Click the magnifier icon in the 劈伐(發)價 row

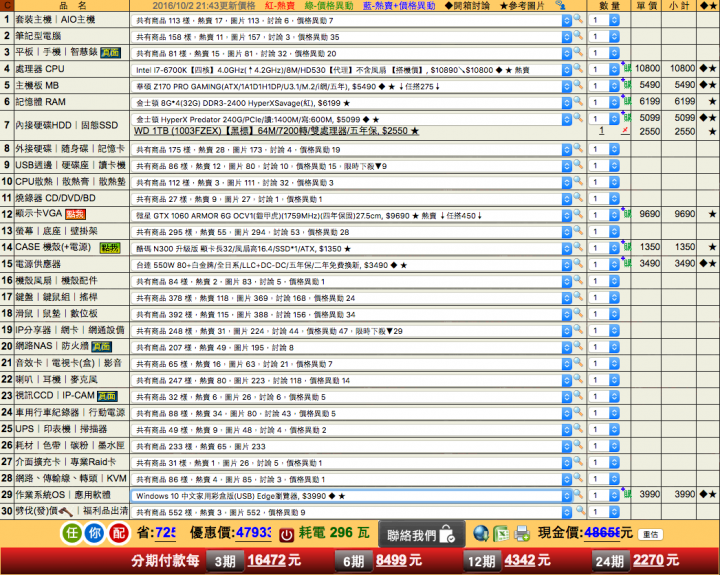(x=580, y=510)
